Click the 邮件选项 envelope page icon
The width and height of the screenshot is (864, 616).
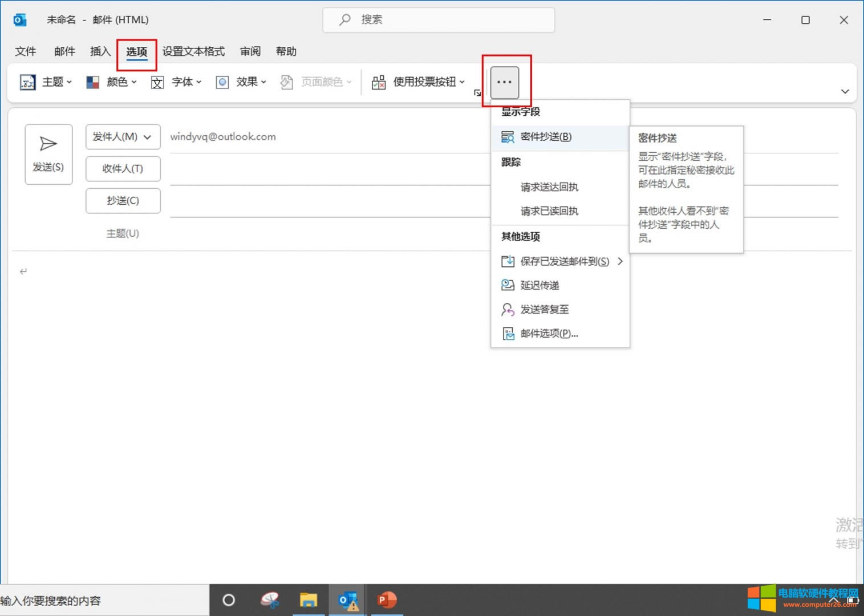click(x=508, y=333)
